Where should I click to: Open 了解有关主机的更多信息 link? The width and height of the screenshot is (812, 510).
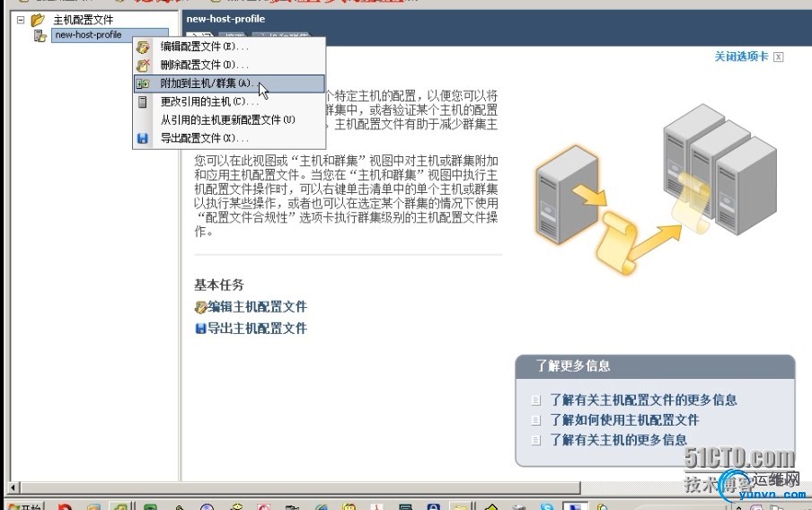point(618,440)
